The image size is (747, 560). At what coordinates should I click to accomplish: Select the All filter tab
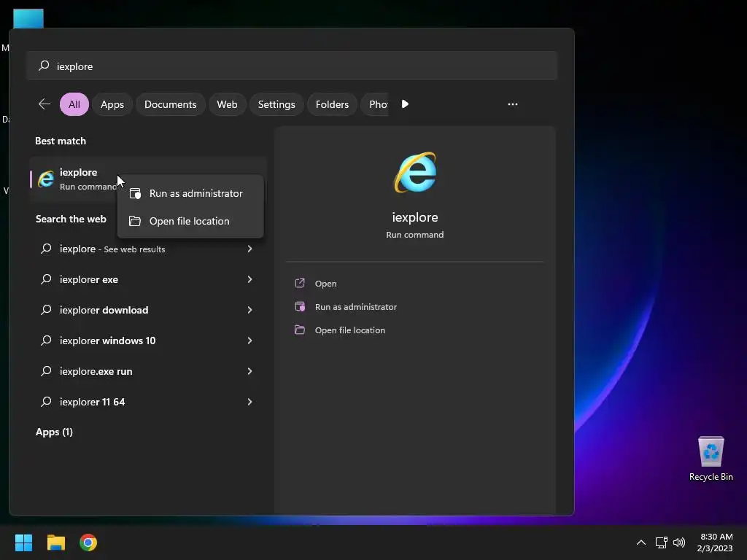[74, 104]
